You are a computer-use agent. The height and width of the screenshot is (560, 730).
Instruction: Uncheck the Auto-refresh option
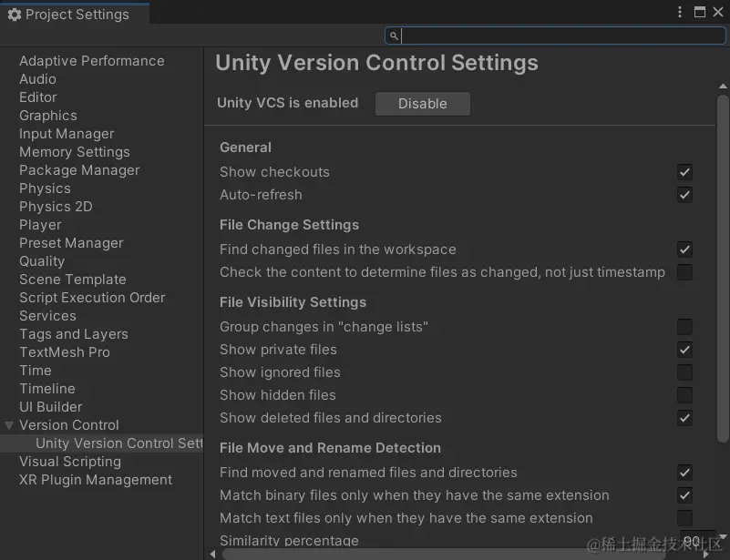pos(684,195)
